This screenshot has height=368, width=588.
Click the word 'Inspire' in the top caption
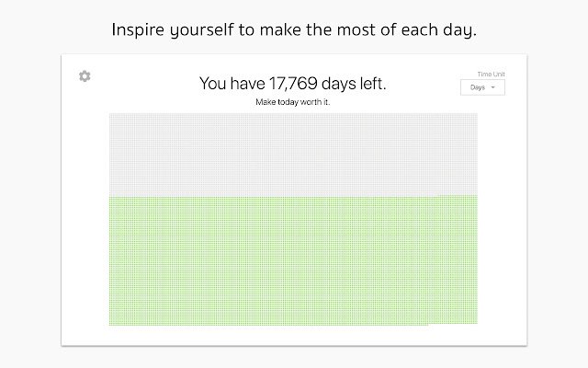coord(138,30)
